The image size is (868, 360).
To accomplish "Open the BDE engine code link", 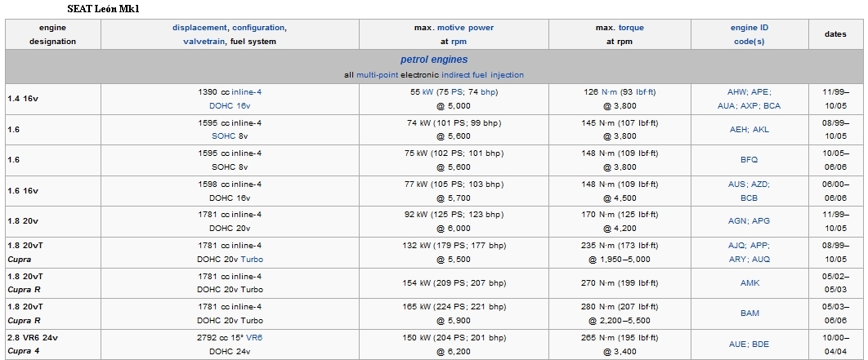I will tap(761, 344).
